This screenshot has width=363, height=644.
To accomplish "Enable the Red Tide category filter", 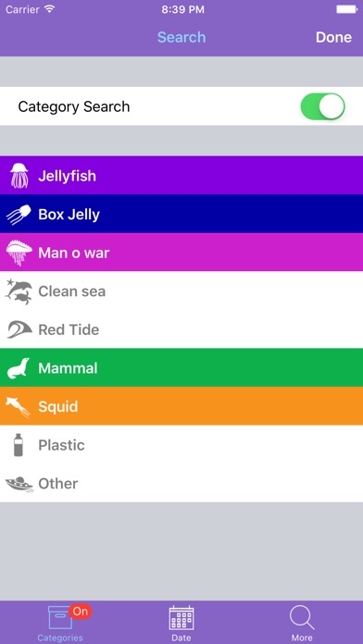I will tap(181, 329).
